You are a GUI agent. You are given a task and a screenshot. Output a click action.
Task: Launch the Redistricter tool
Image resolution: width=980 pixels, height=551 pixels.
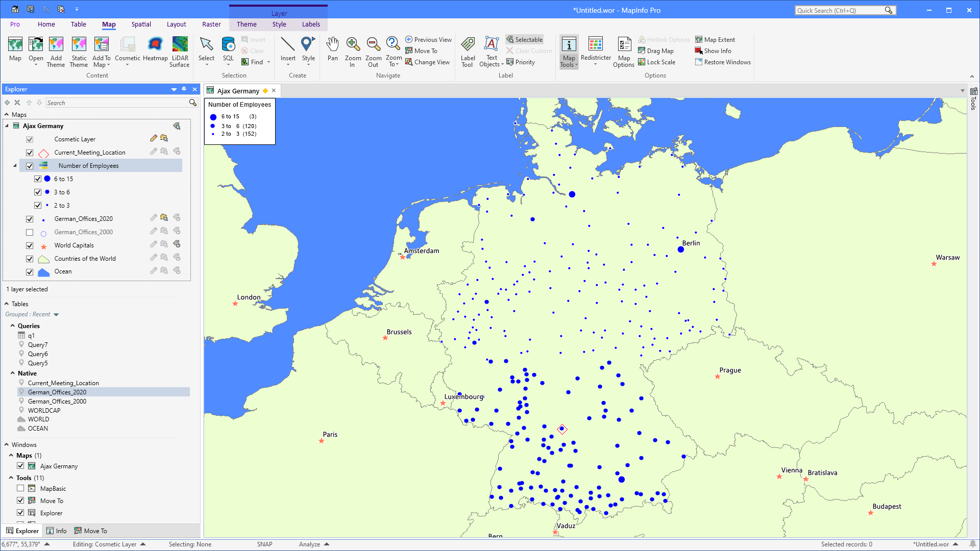(x=596, y=51)
